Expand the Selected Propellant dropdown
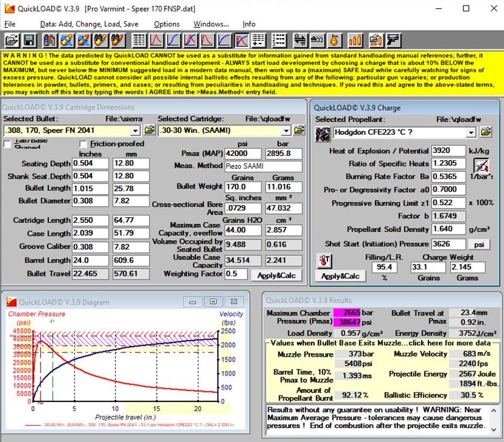This screenshot has width=504, height=442. tap(471, 132)
